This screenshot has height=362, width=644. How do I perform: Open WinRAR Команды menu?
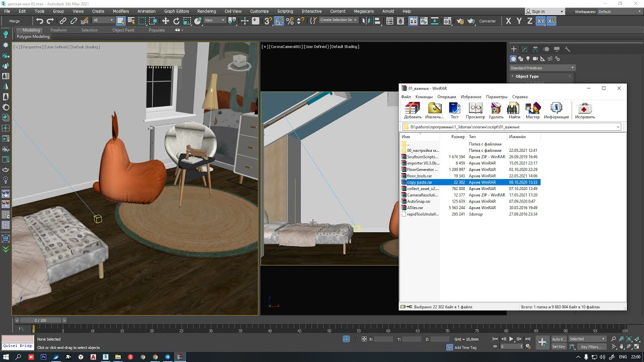(x=424, y=97)
